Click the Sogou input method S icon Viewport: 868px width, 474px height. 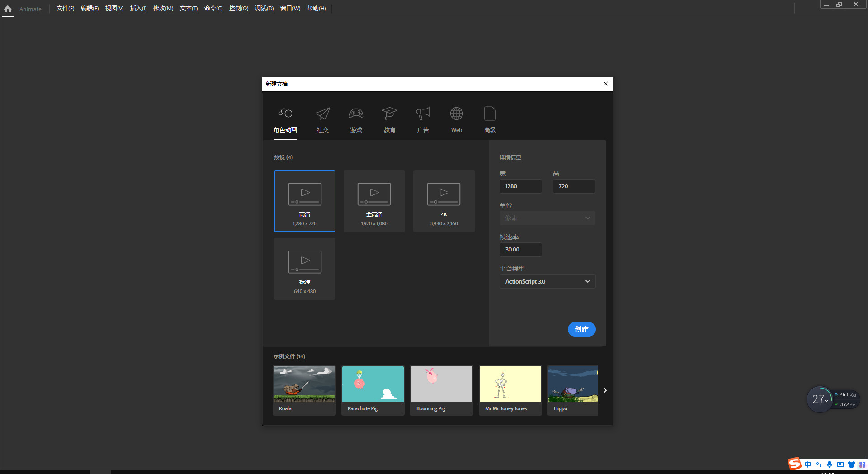coord(795,464)
